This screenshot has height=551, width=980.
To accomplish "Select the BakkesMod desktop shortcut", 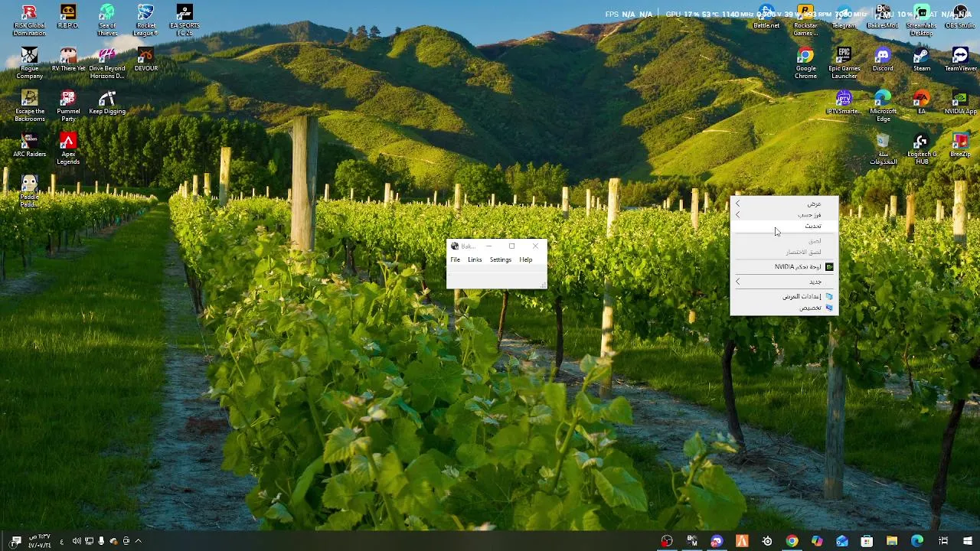I will (x=883, y=18).
